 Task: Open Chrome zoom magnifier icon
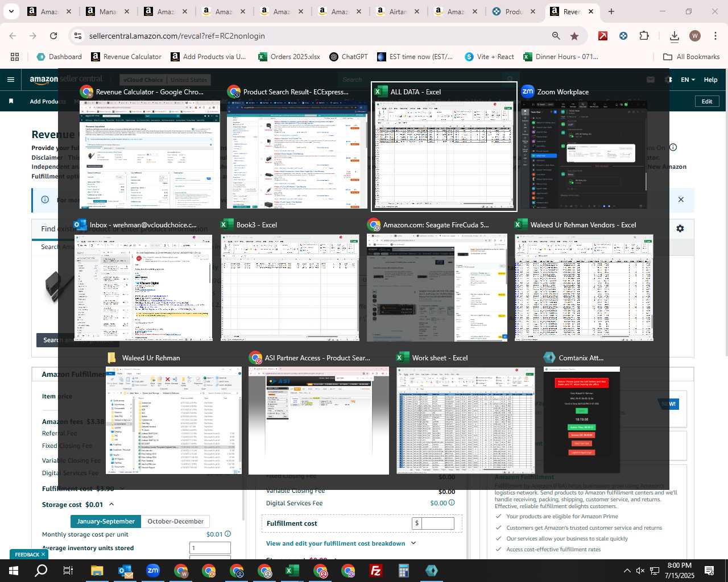coord(556,36)
